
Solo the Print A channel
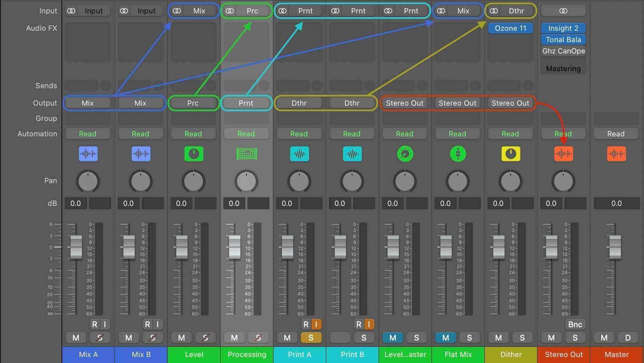[311, 338]
